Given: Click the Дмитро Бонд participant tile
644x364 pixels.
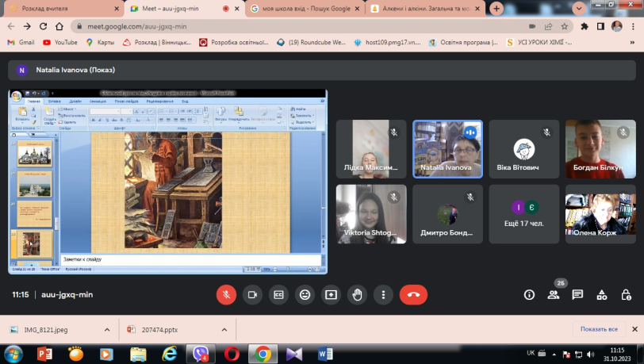Looking at the screenshot, I should [x=447, y=214].
